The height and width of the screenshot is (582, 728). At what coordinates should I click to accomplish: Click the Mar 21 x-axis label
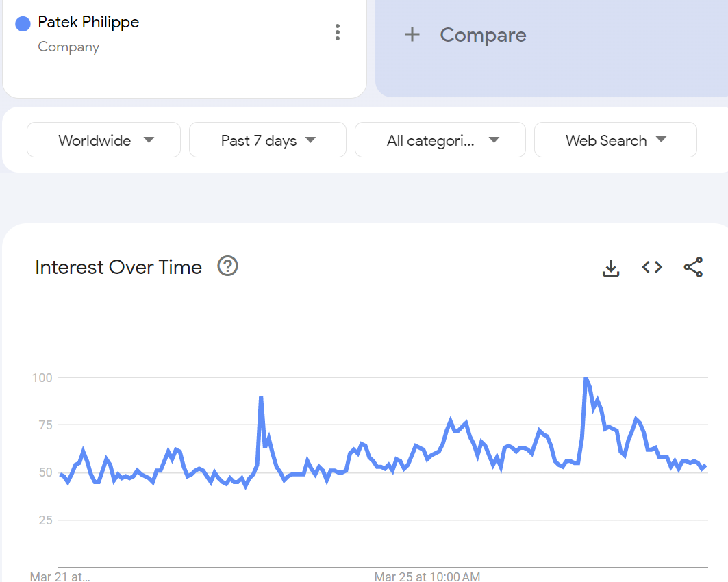[60, 577]
